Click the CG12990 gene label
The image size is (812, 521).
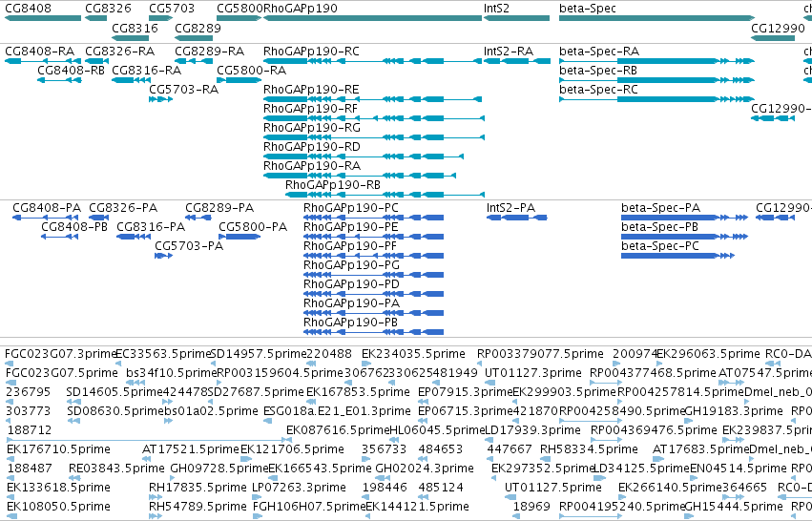click(x=778, y=28)
